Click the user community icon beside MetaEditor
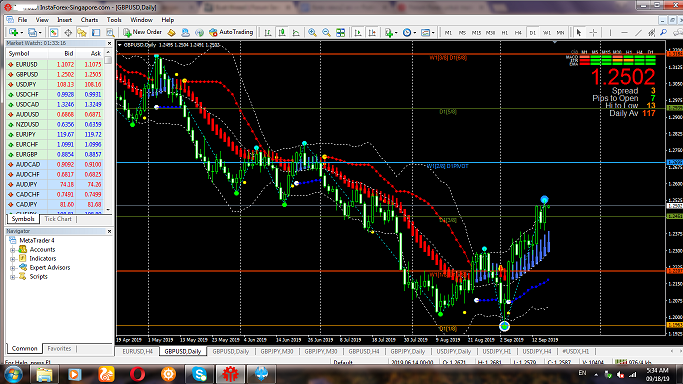Image resolution: width=683 pixels, height=384 pixels. click(x=186, y=33)
